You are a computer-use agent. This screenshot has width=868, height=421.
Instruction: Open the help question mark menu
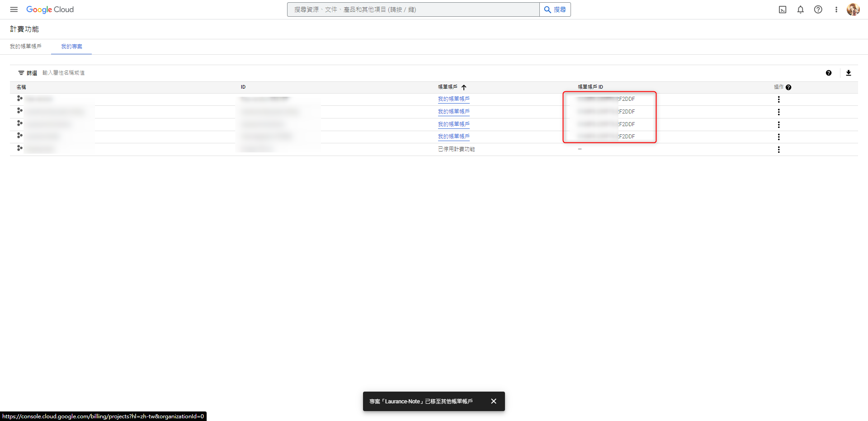[818, 9]
